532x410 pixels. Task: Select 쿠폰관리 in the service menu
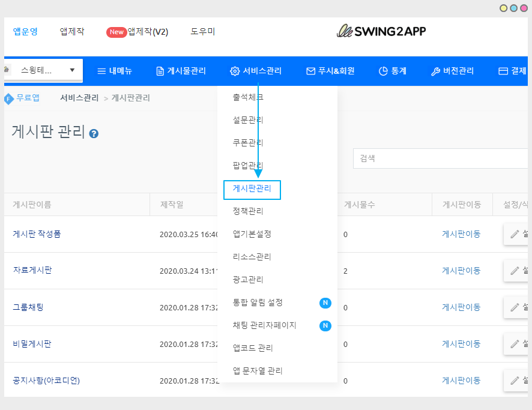click(x=248, y=143)
